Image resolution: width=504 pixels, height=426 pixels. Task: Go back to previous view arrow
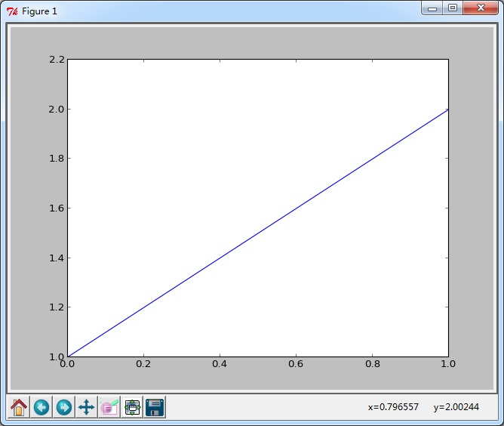(41, 407)
